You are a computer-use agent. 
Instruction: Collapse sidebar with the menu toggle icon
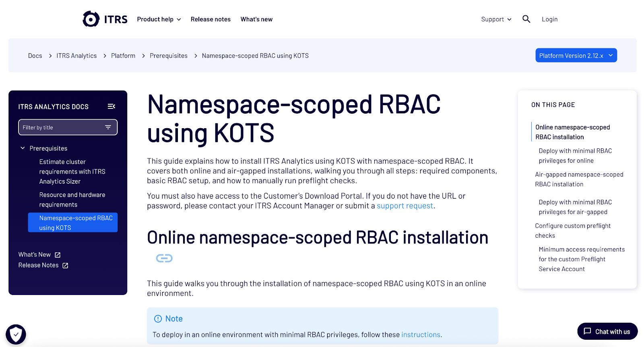click(x=111, y=106)
